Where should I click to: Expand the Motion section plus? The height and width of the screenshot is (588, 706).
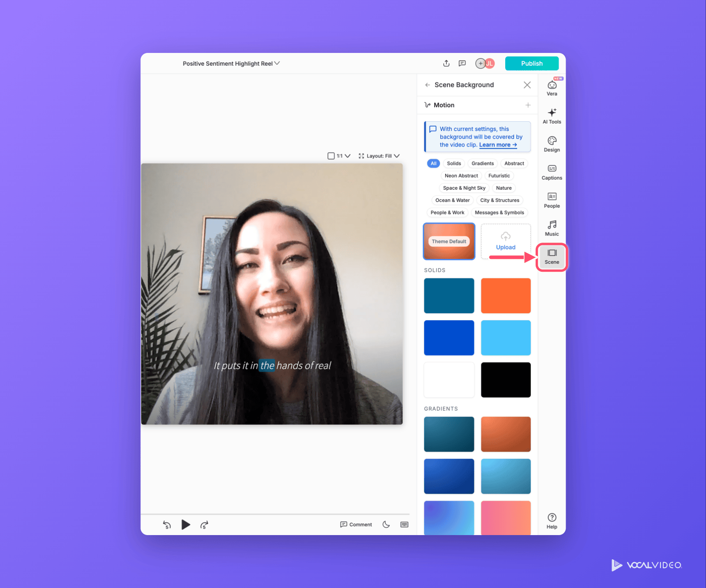click(x=528, y=105)
